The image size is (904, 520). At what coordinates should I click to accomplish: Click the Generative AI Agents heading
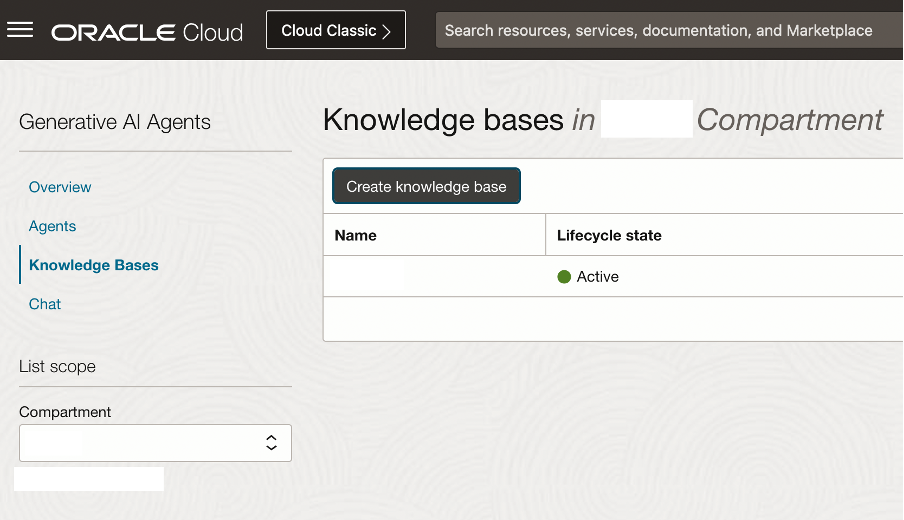[x=115, y=122]
